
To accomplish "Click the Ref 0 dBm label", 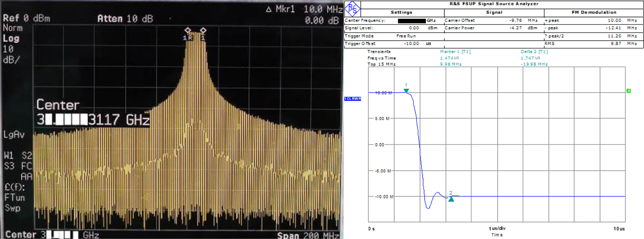I will point(26,19).
